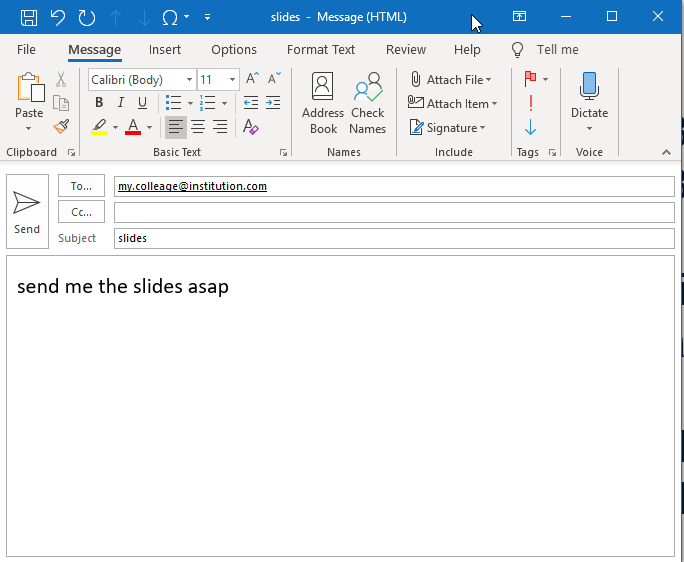The image size is (684, 562).
Task: Redo the last action
Action: pos(86,17)
